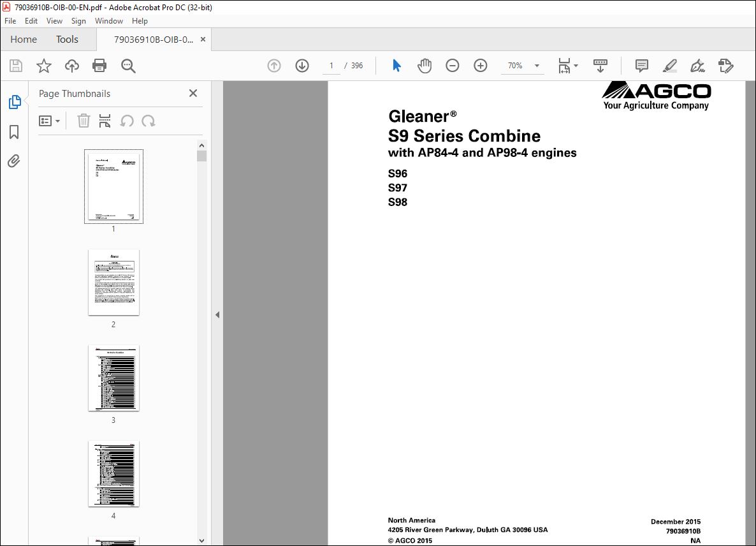This screenshot has width=756, height=546.
Task: Open the find text search
Action: (x=128, y=66)
